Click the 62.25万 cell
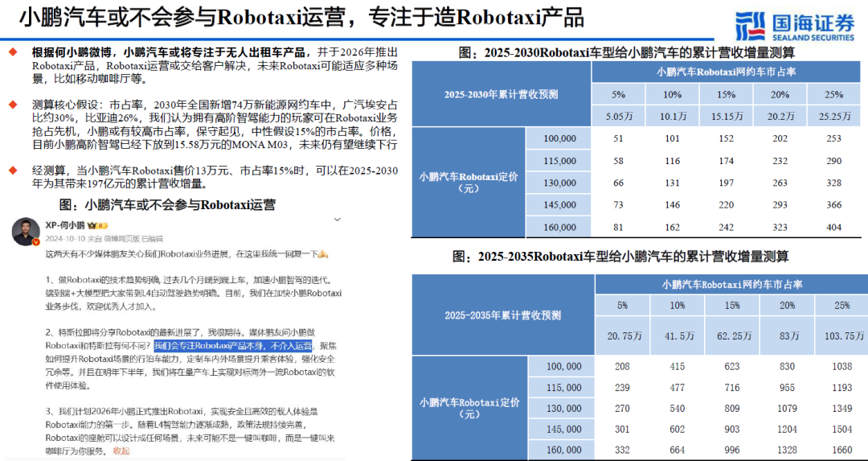This screenshot has width=868, height=461. click(732, 335)
